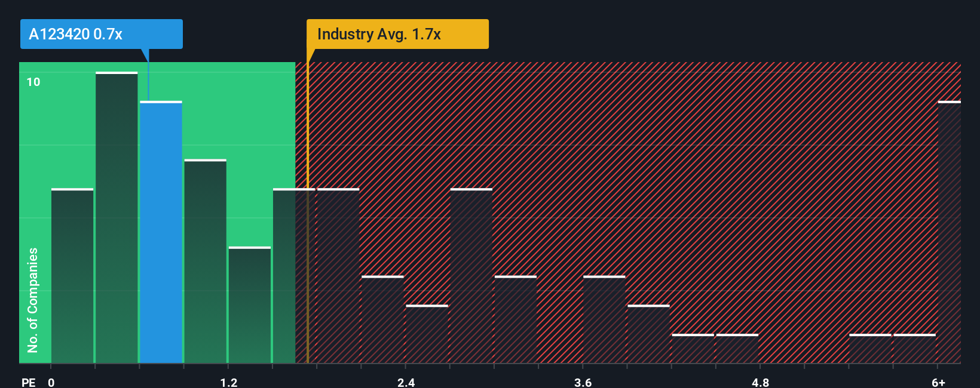
Task: Click the PE axis label
Action: (x=29, y=382)
